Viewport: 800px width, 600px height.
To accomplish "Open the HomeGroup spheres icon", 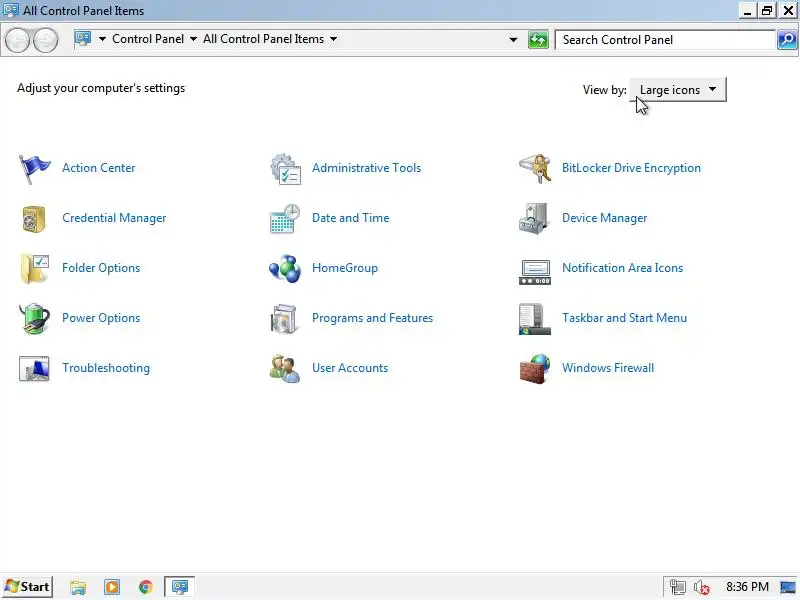I will (285, 268).
